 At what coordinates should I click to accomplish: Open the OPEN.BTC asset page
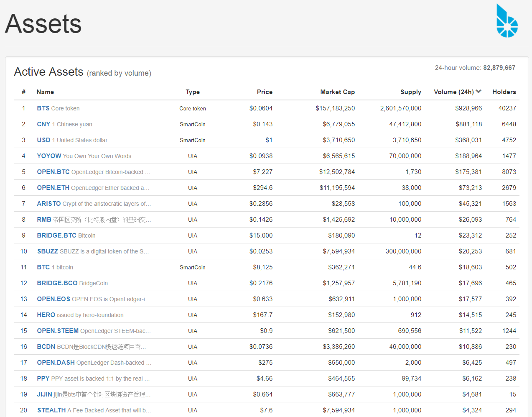click(x=53, y=172)
